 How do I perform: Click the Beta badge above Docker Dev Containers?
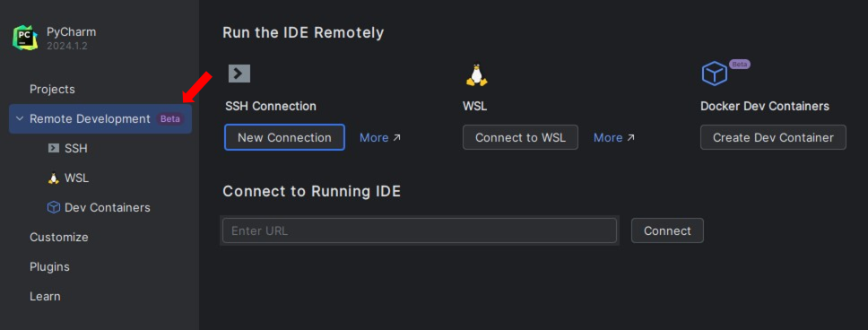[x=740, y=65]
